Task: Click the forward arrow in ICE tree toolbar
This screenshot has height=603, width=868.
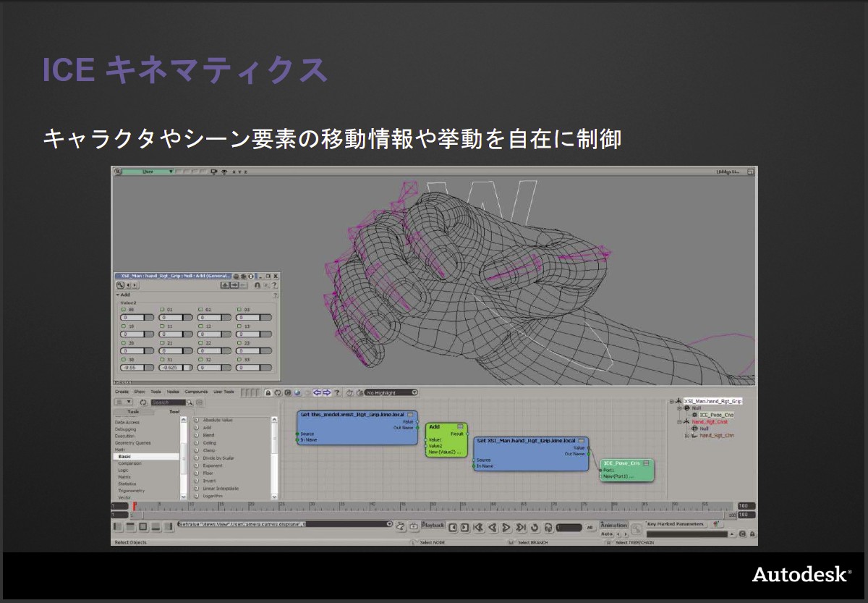Action: [326, 393]
